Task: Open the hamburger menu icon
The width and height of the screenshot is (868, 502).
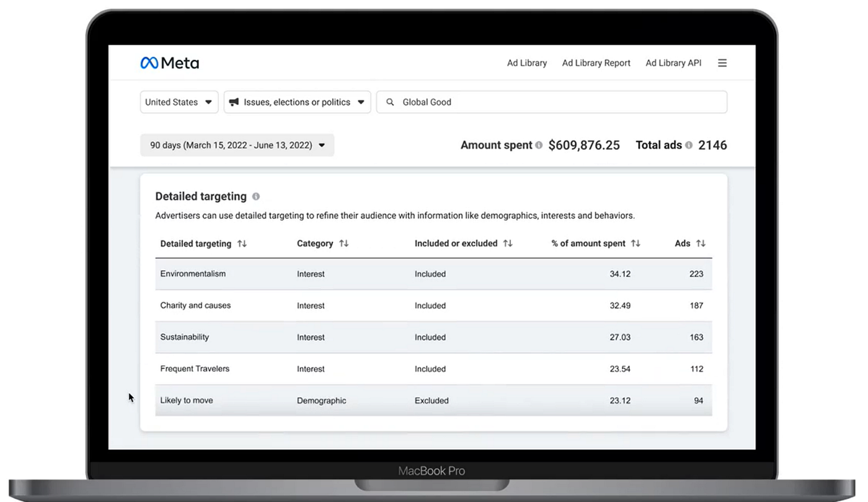Action: coord(722,63)
